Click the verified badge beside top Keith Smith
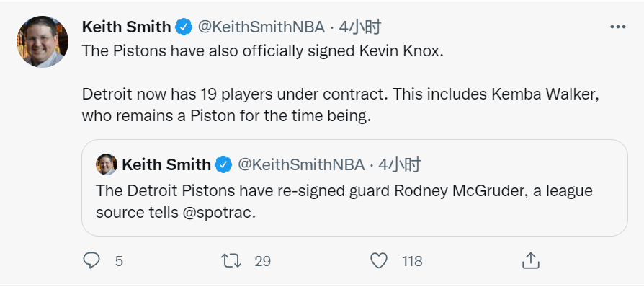The image size is (644, 287). click(184, 27)
